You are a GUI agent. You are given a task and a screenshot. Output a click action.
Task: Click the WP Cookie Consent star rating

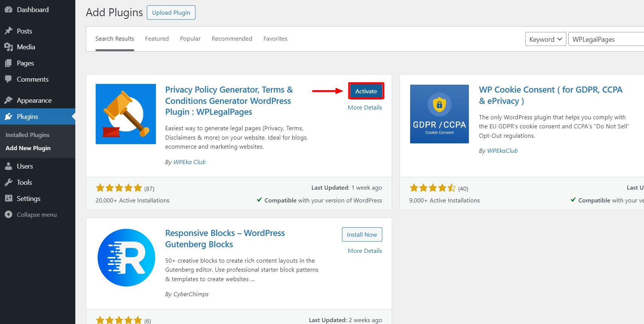(433, 188)
